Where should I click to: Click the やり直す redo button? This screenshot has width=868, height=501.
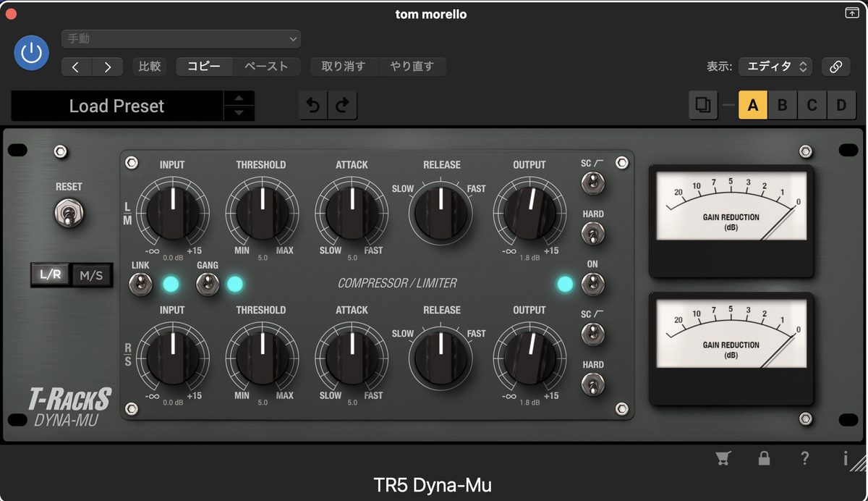[412, 67]
